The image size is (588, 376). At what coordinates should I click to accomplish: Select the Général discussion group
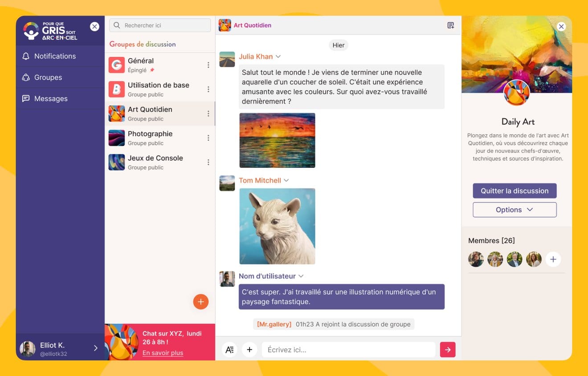(159, 65)
